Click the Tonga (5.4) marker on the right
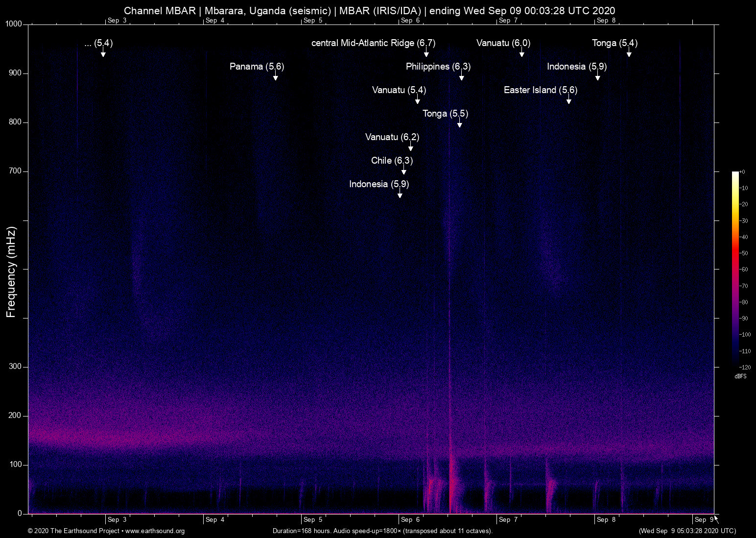The height and width of the screenshot is (538, 756). point(614,43)
